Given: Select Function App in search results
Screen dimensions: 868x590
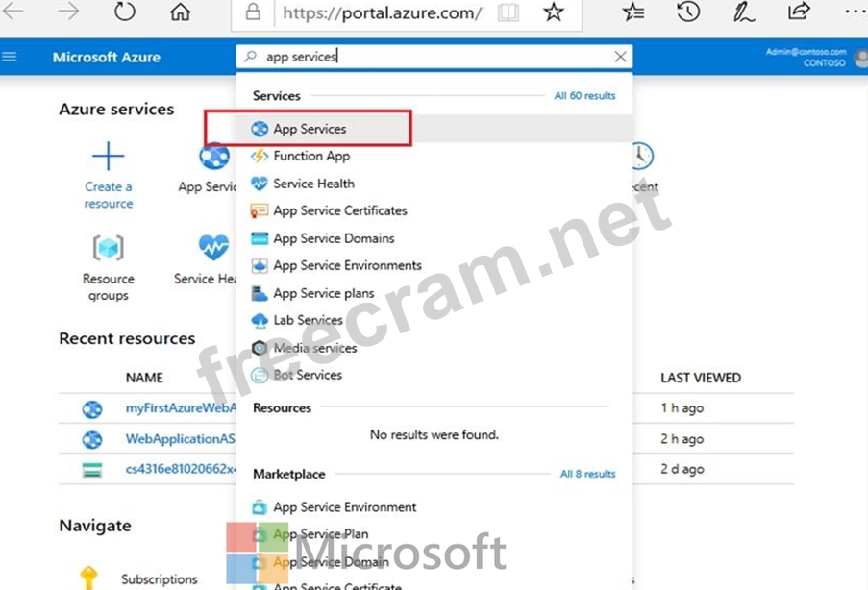Looking at the screenshot, I should tap(310, 156).
